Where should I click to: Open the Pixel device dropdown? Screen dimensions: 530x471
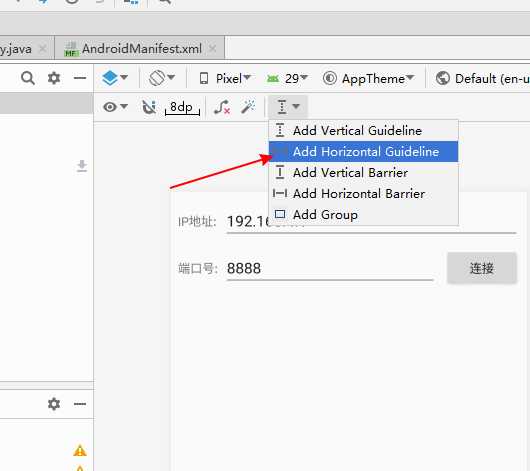pyautogui.click(x=225, y=78)
